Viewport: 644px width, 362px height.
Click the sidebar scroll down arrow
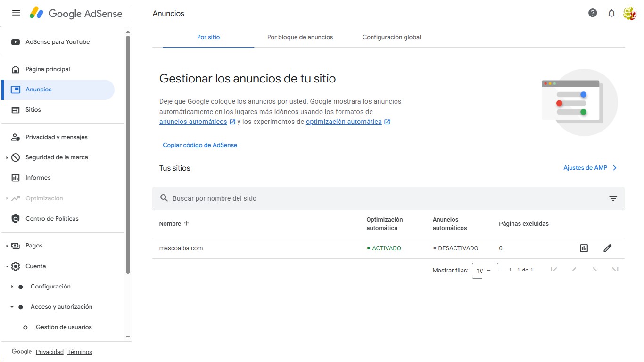tap(128, 337)
